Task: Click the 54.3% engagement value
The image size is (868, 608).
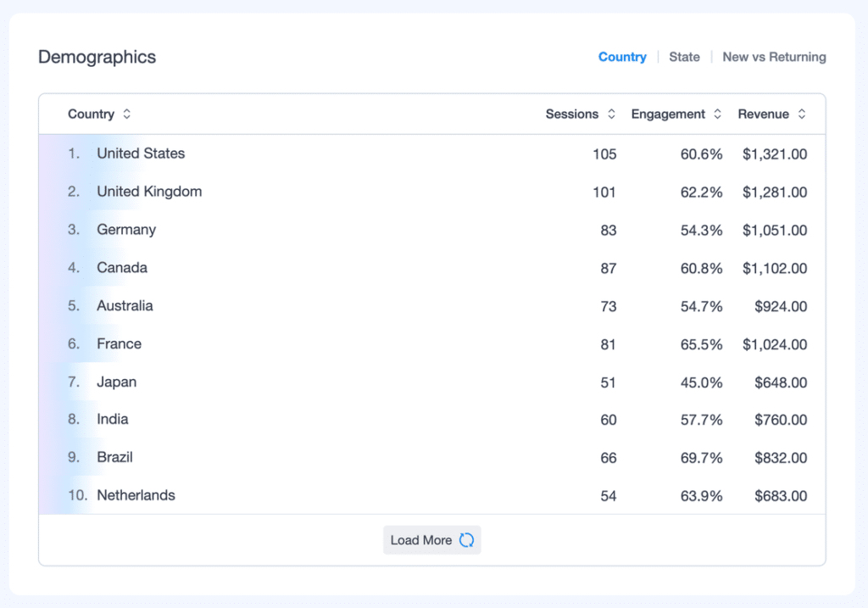Action: click(701, 231)
